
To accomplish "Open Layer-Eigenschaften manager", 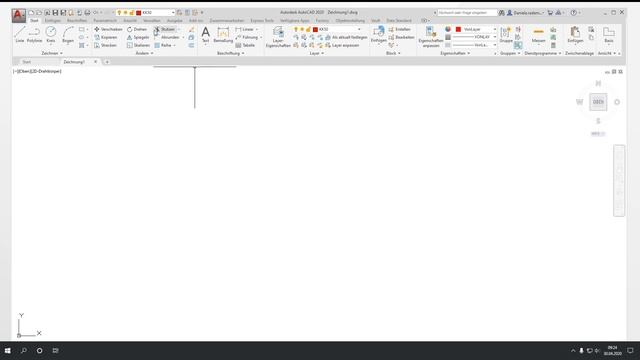I will pyautogui.click(x=278, y=37).
